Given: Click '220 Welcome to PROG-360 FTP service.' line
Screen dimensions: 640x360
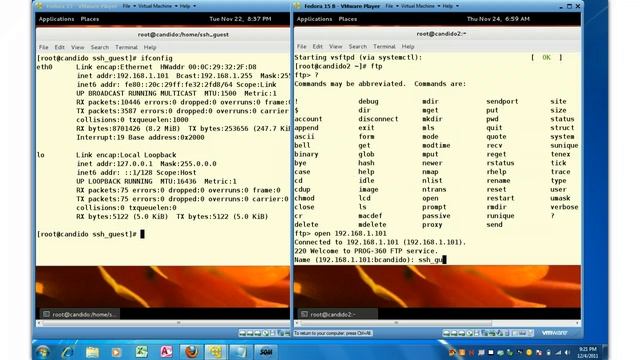Looking at the screenshot, I should pos(366,251).
